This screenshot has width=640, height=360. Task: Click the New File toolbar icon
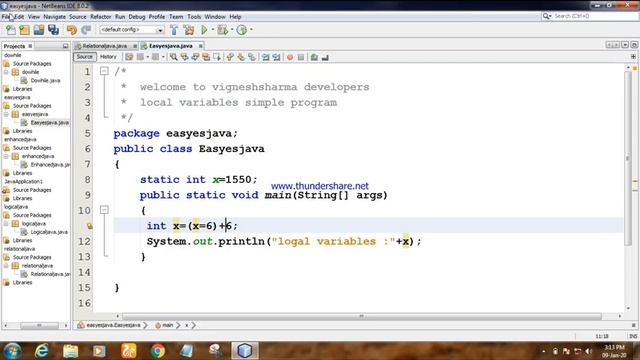click(11, 30)
